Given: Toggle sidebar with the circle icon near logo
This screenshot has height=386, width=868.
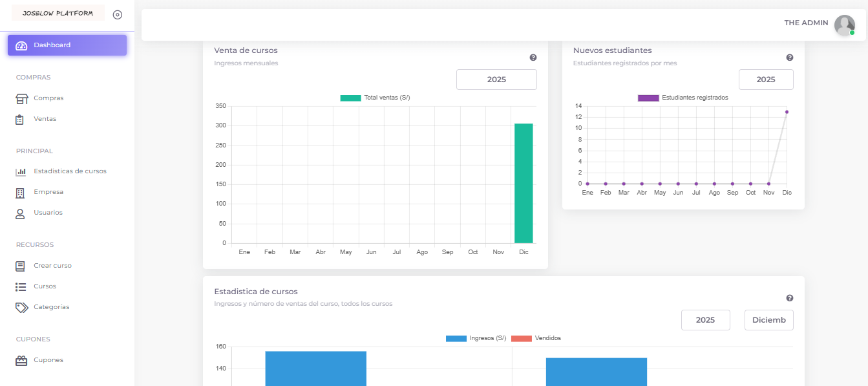Looking at the screenshot, I should 118,15.
